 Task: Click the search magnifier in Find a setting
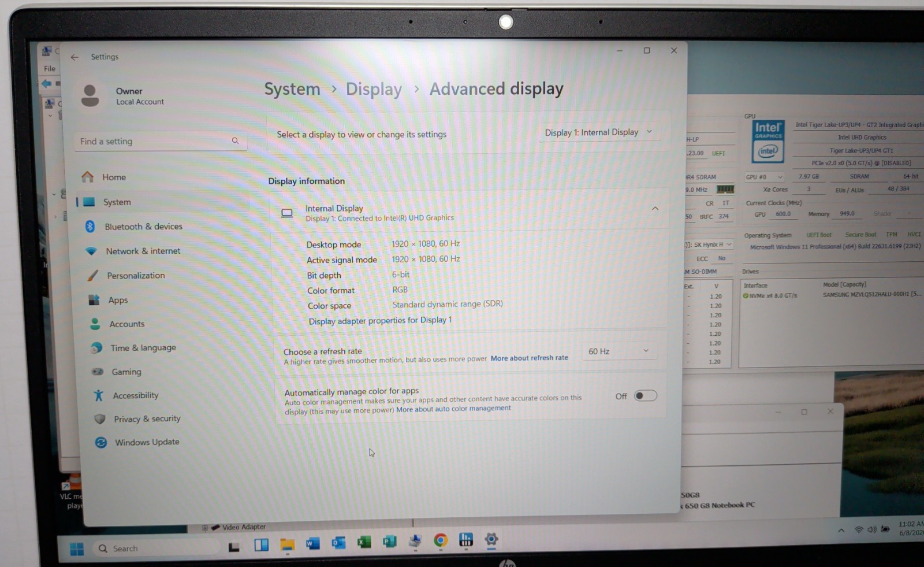click(x=235, y=140)
